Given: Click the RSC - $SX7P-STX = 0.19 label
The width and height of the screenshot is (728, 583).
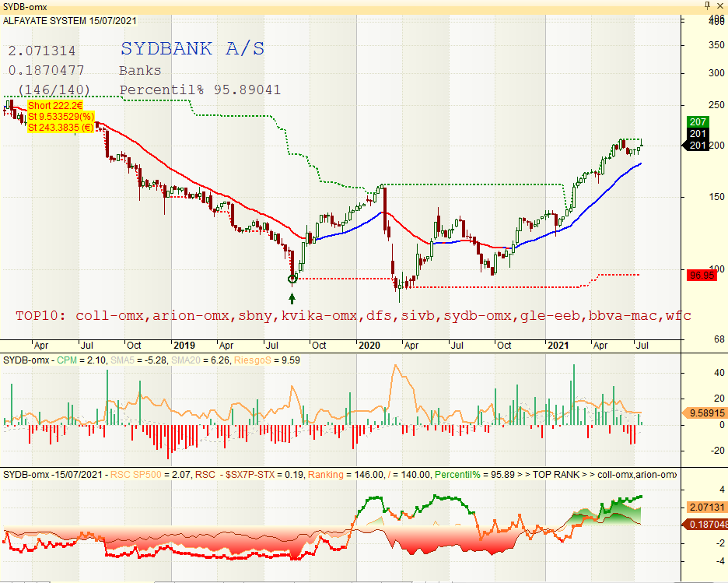Looking at the screenshot, I should pos(250,475).
